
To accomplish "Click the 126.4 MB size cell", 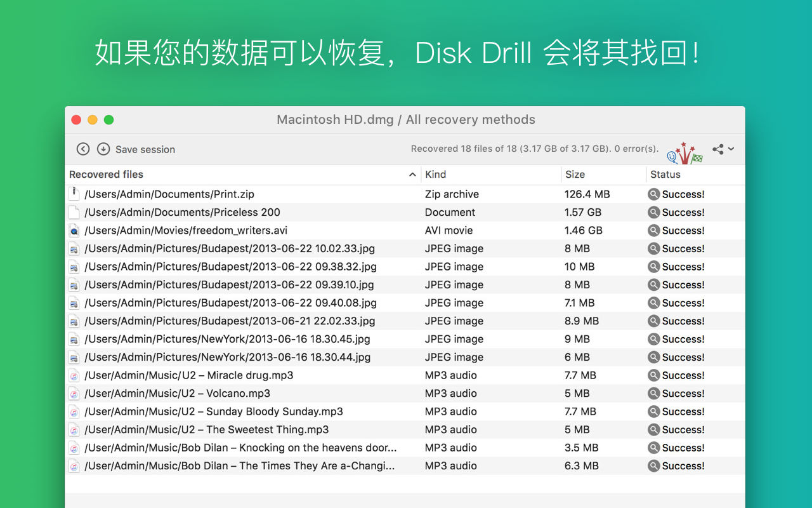I will [587, 194].
